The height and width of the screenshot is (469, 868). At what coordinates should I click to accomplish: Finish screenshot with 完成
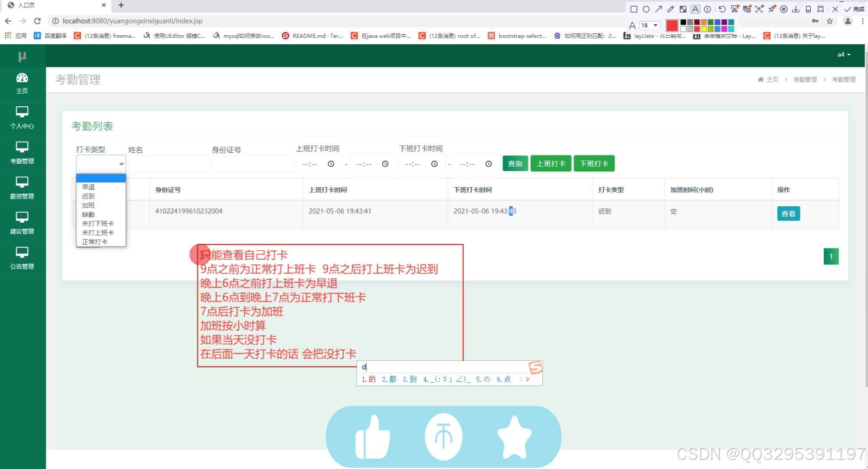[x=854, y=9]
